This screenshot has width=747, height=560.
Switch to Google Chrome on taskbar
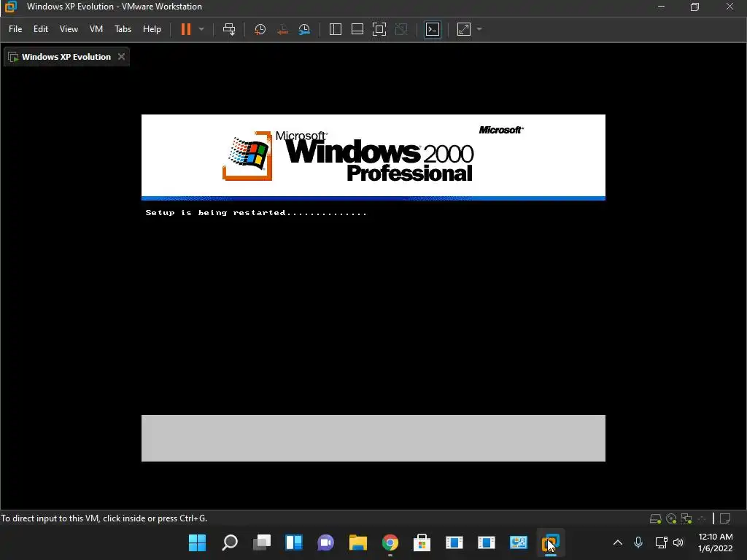[x=390, y=542]
